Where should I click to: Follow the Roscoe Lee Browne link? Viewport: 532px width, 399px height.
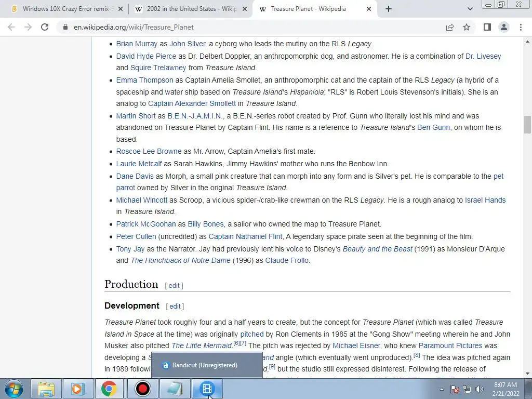149,151
